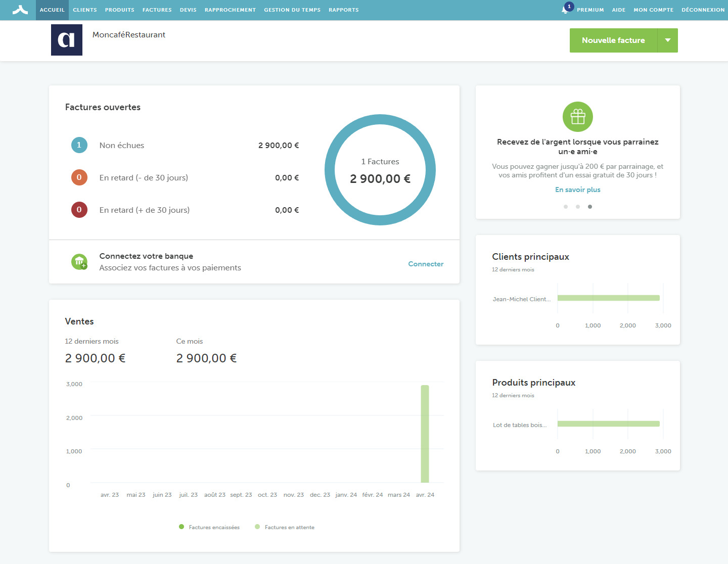Click Jean-Michel Client… label
This screenshot has height=564, width=728.
pos(522,299)
